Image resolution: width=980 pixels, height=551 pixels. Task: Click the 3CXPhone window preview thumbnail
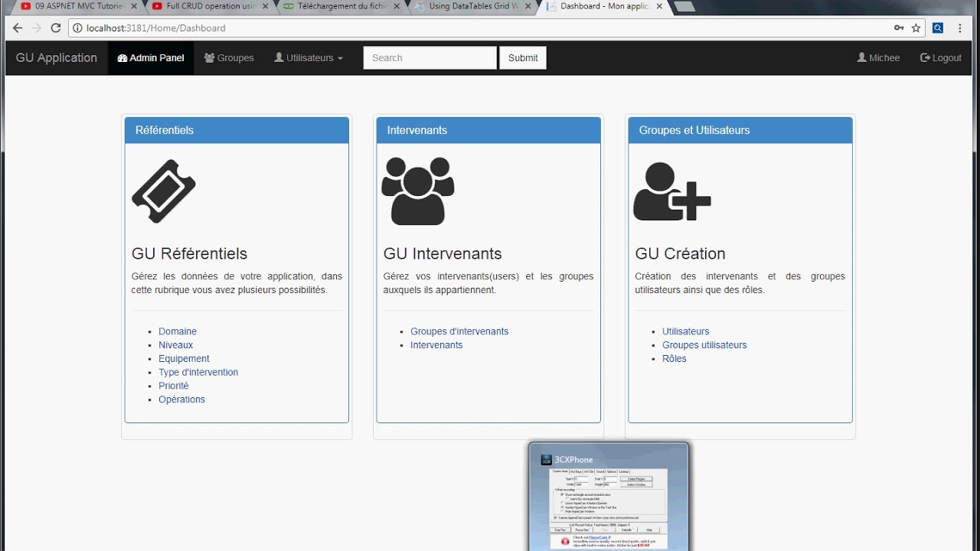click(609, 509)
